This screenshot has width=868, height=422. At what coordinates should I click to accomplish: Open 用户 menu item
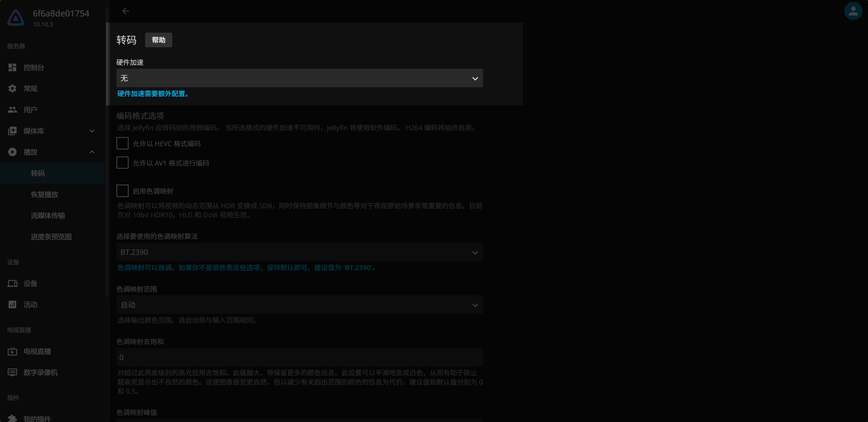(x=52, y=110)
